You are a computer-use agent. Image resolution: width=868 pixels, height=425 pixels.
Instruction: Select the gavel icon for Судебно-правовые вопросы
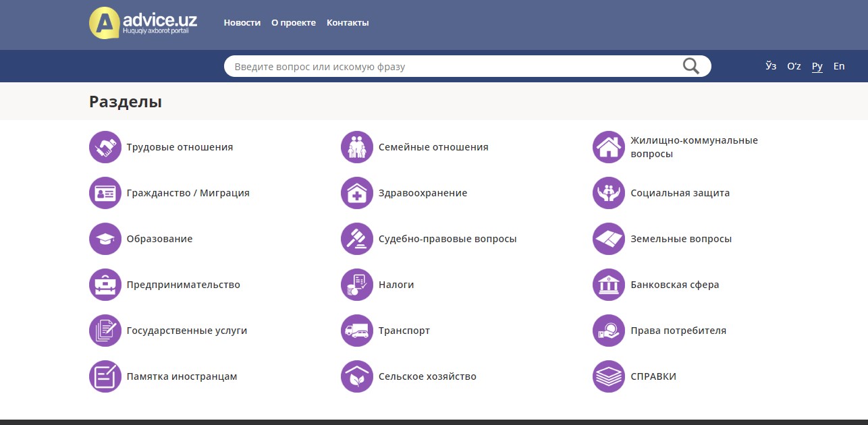[356, 239]
